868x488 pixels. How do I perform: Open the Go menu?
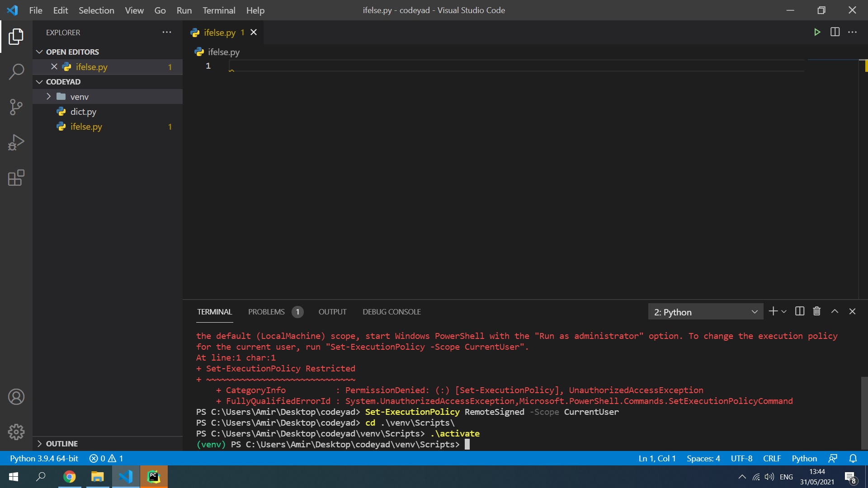point(160,10)
